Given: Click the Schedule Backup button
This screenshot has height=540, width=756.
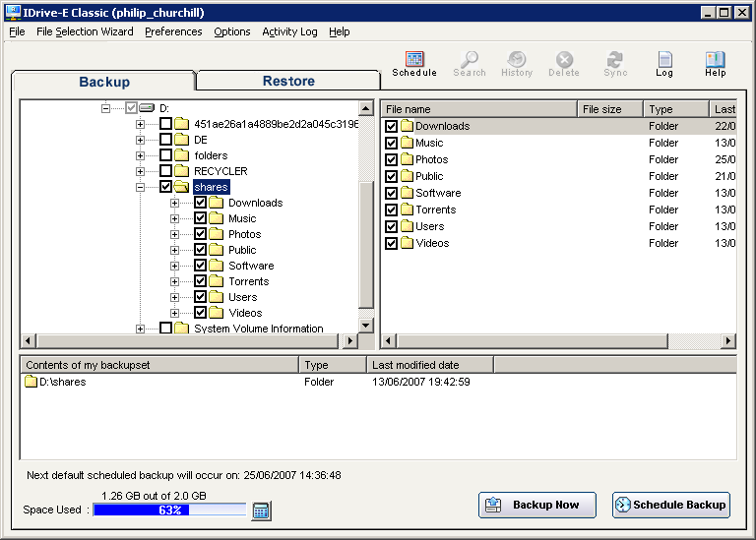Looking at the screenshot, I should (x=670, y=505).
